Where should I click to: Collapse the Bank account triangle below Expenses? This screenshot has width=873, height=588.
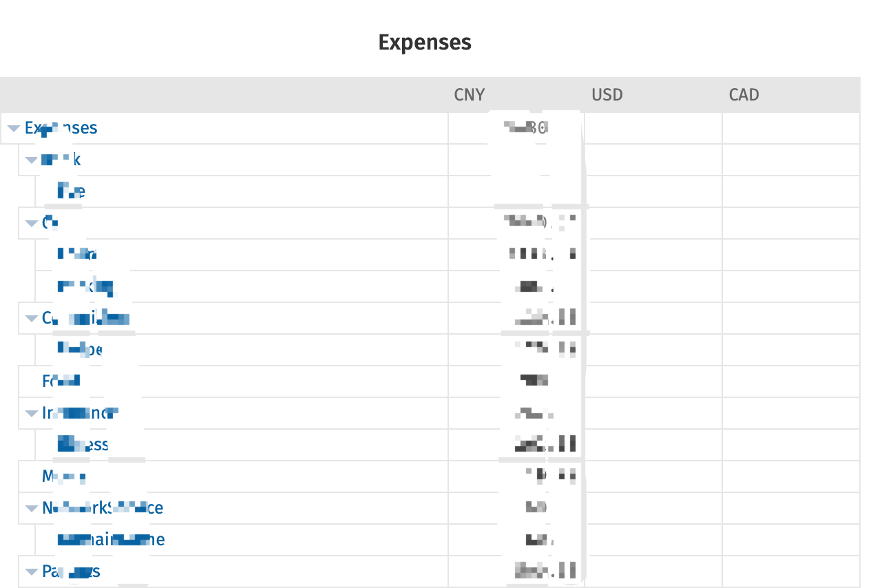click(31, 160)
